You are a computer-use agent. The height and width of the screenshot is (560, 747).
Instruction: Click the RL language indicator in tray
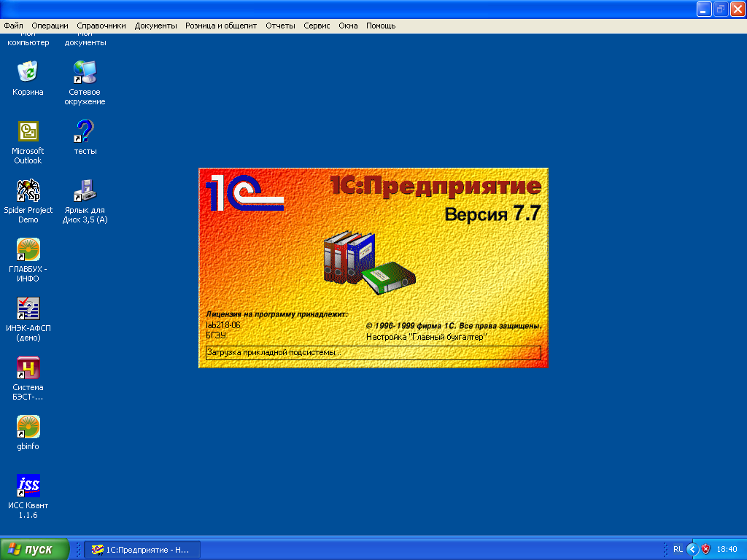coord(678,550)
